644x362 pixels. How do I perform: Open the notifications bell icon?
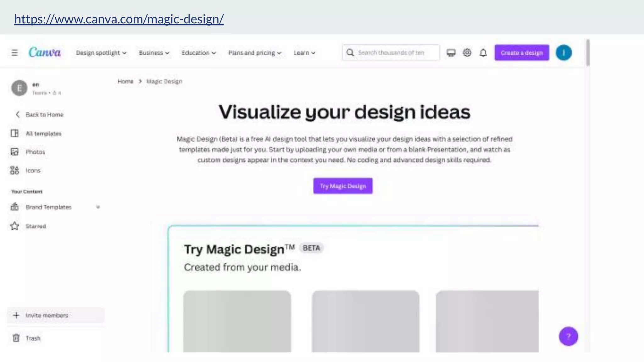483,53
